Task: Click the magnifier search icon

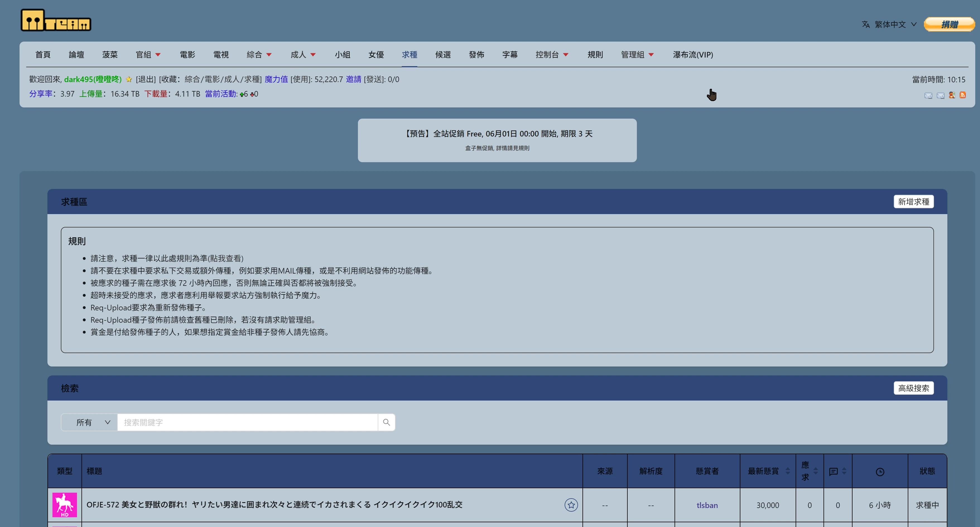Action: pyautogui.click(x=387, y=422)
